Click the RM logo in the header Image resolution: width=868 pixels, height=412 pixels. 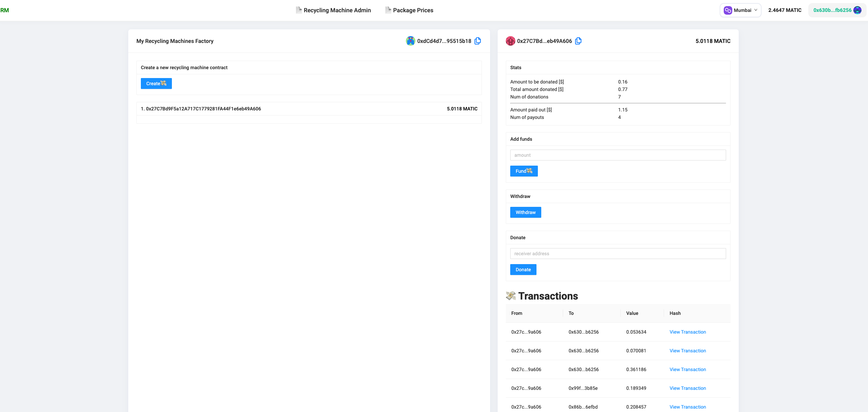[5, 10]
